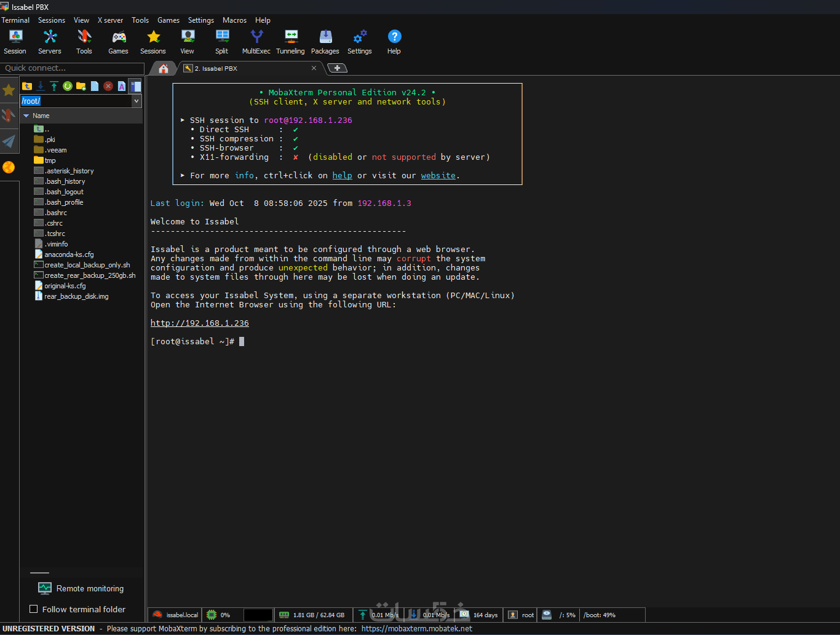840x635 pixels.
Task: Open the Sessions star sidebar tab
Action: coord(9,90)
